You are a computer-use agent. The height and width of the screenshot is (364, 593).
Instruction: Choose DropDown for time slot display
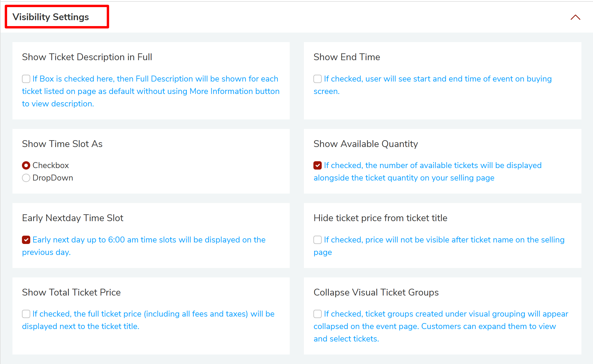(x=26, y=178)
